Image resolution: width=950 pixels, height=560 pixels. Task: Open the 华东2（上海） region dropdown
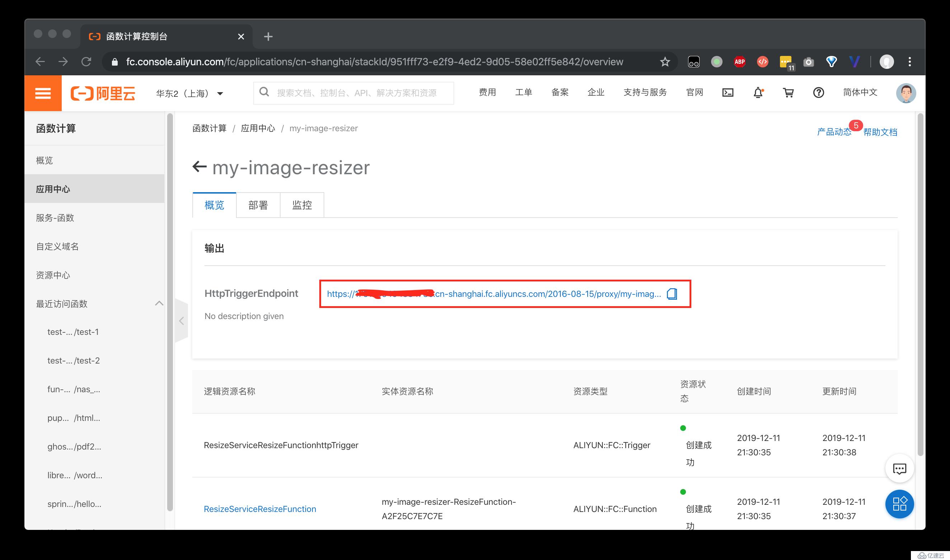point(189,93)
